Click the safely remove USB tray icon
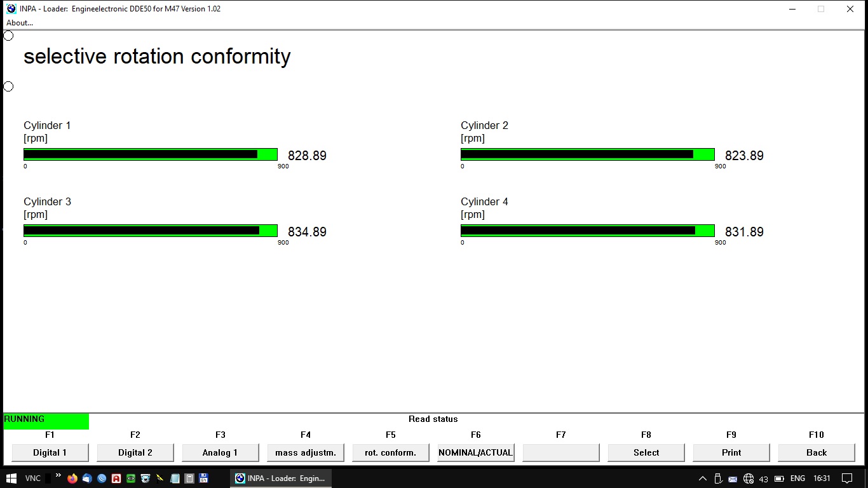 tap(718, 478)
